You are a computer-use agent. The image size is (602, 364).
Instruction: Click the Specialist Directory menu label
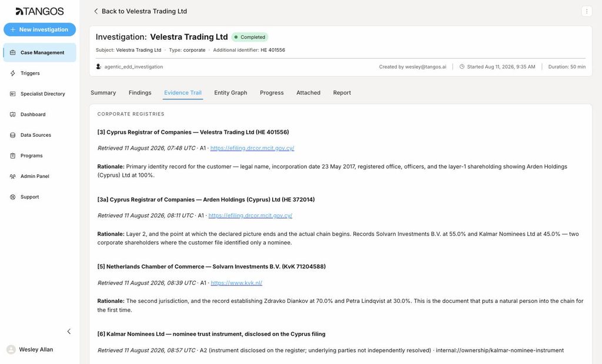pos(42,94)
